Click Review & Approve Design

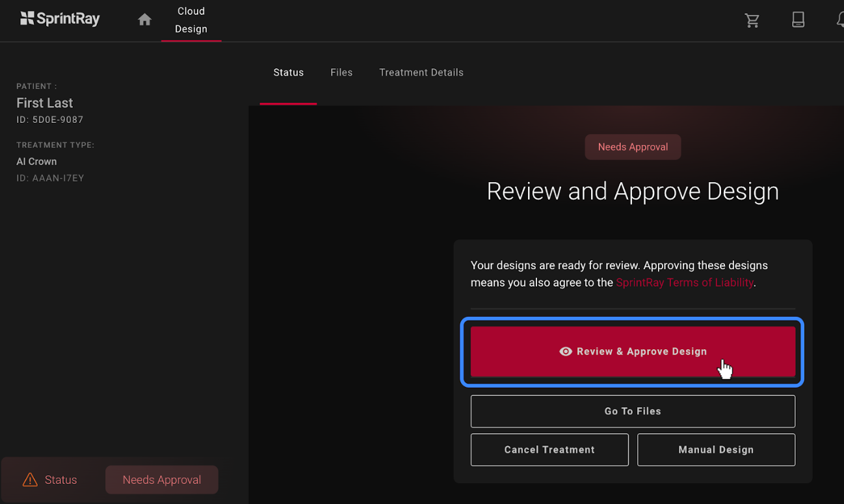point(633,351)
